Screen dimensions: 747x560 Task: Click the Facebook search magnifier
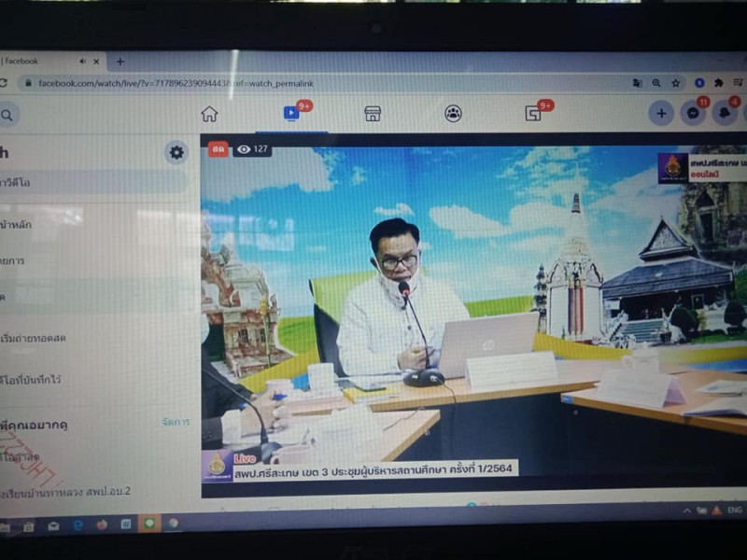point(7,115)
